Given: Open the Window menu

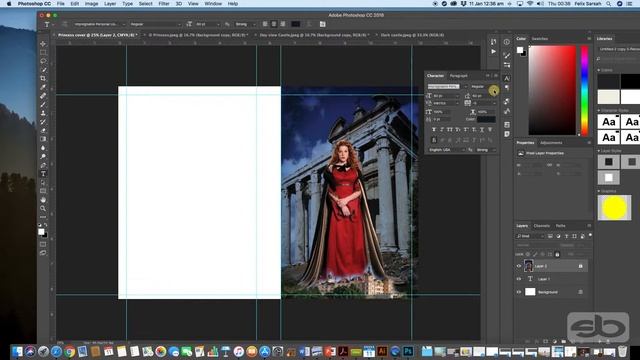Looking at the screenshot, I should pyautogui.click(x=213, y=4).
